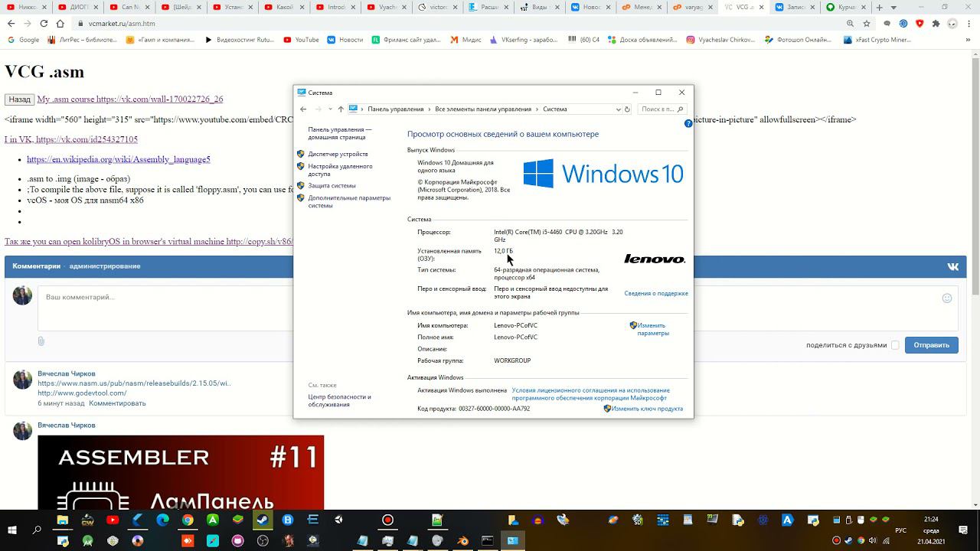Open Панель управления домашняя страница link
980x551 pixels.
coord(340,133)
